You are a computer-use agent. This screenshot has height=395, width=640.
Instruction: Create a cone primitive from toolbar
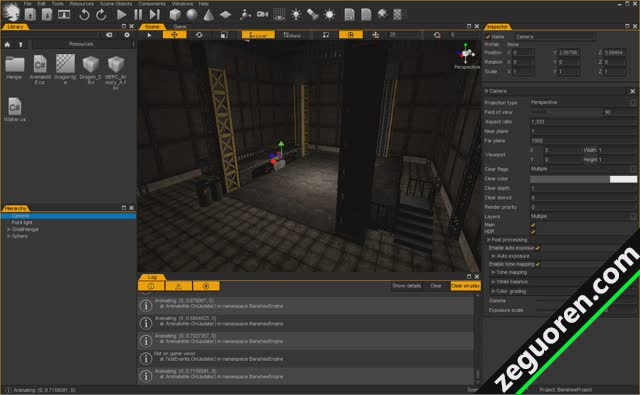coord(209,15)
